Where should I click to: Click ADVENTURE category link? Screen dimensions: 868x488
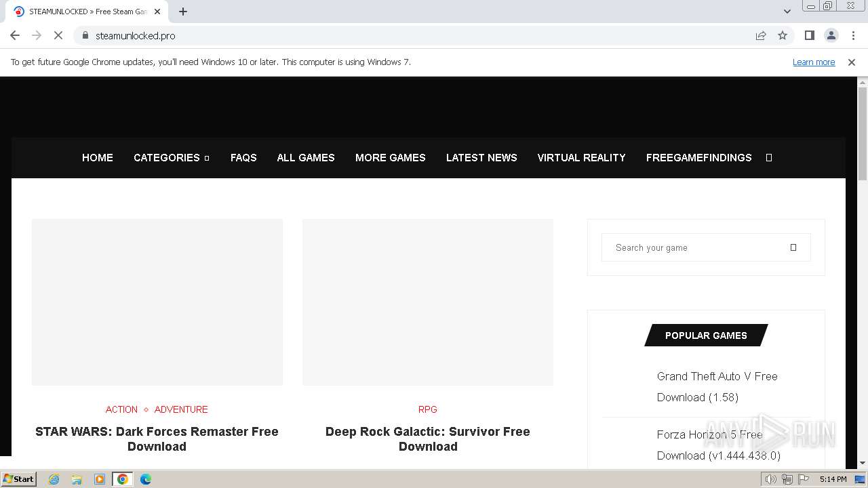(x=181, y=409)
